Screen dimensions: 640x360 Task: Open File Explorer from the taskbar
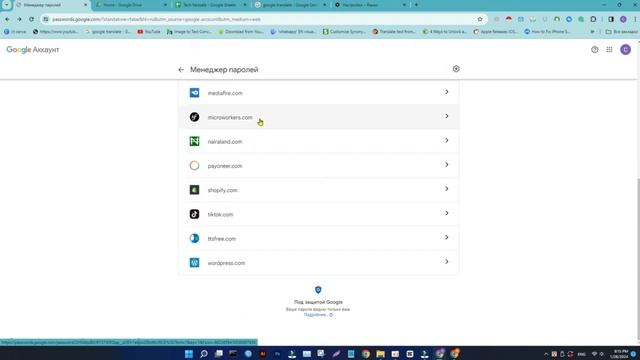[x=380, y=353]
